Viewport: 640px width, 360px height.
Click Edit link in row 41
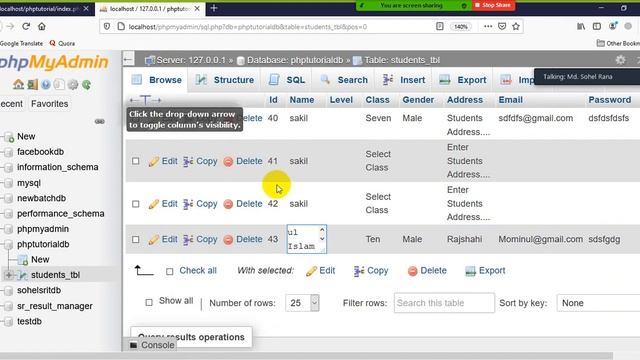[169, 161]
